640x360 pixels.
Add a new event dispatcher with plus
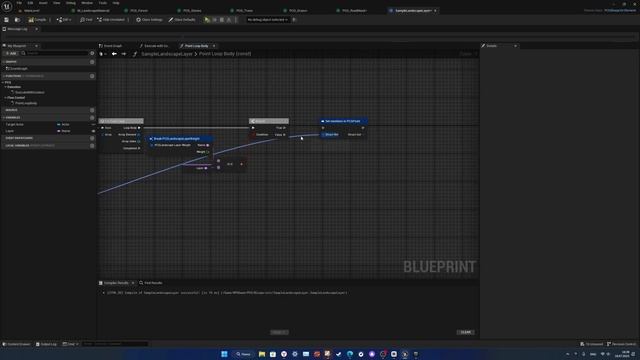coord(92,138)
